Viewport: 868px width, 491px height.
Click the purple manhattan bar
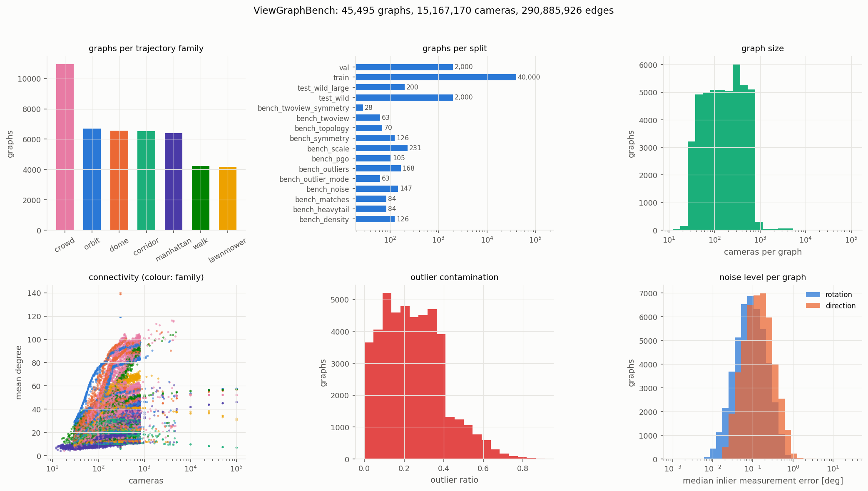click(174, 181)
